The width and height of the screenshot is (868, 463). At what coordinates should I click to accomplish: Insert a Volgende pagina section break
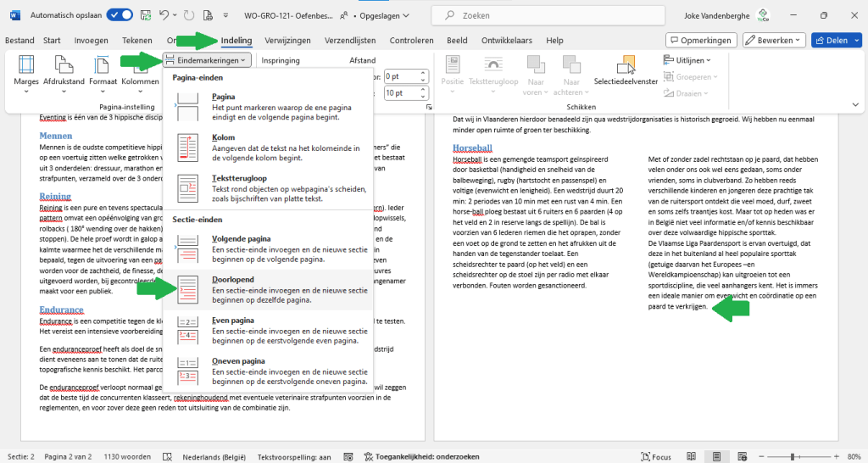(x=268, y=248)
